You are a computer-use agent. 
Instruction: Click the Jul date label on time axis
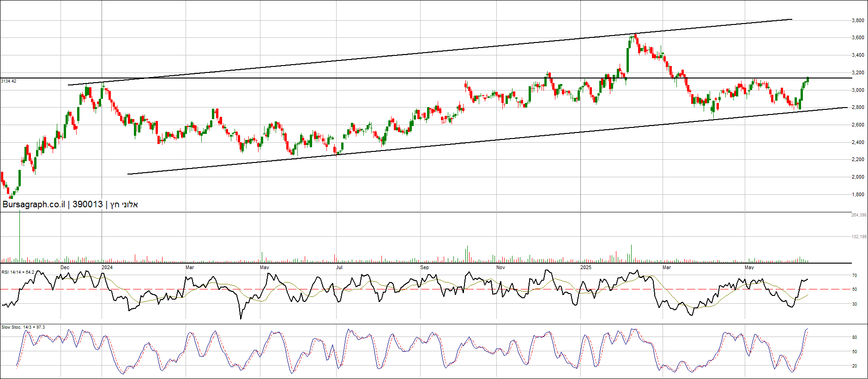[x=339, y=267]
